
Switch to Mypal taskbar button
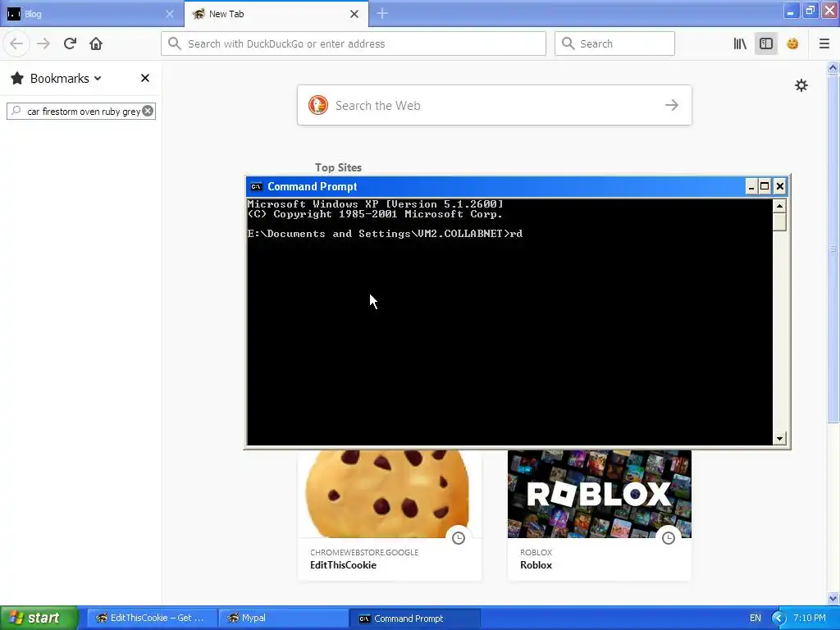pyautogui.click(x=284, y=618)
